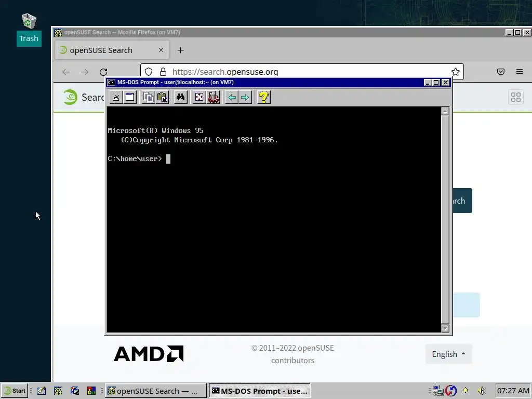Click the partially hidden Search button on openSUSE page
The width and height of the screenshot is (532, 399).
(x=462, y=201)
